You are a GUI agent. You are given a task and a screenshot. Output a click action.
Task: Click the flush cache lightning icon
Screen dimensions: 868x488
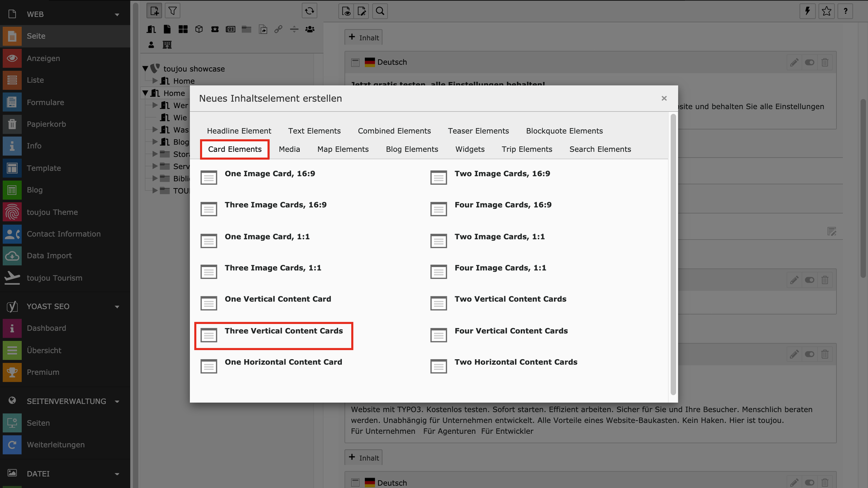[x=807, y=11]
